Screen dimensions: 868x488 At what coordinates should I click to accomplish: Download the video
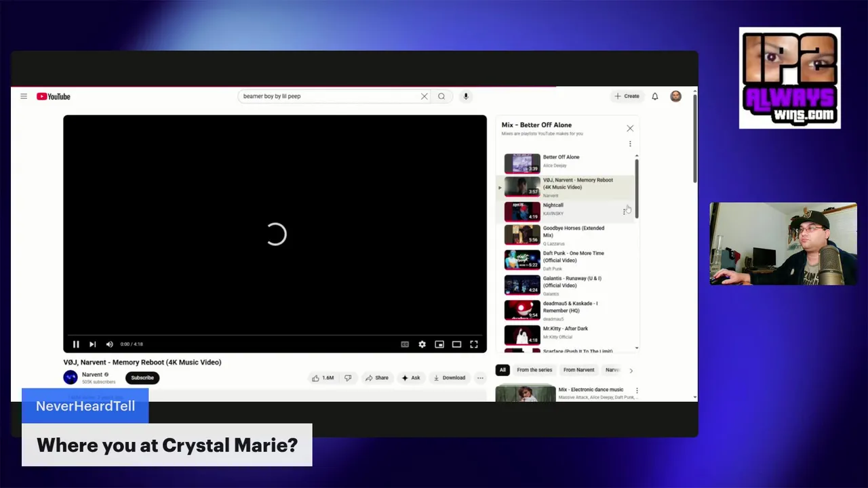click(449, 378)
